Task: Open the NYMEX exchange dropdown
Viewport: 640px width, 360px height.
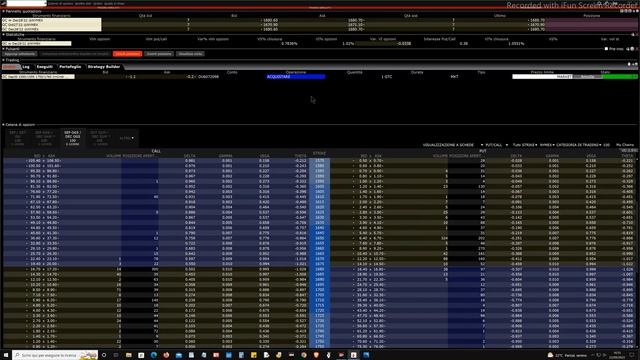Action: (x=547, y=145)
